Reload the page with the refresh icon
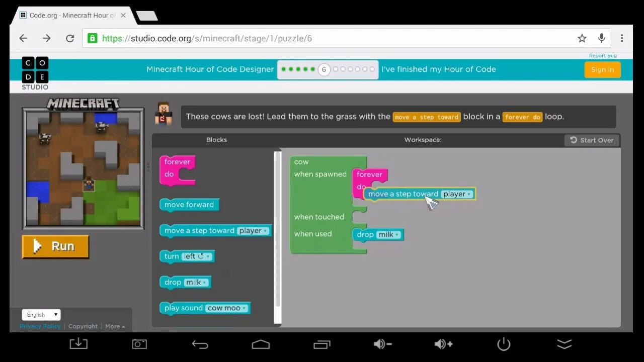Image resolution: width=644 pixels, height=362 pixels. click(x=70, y=38)
